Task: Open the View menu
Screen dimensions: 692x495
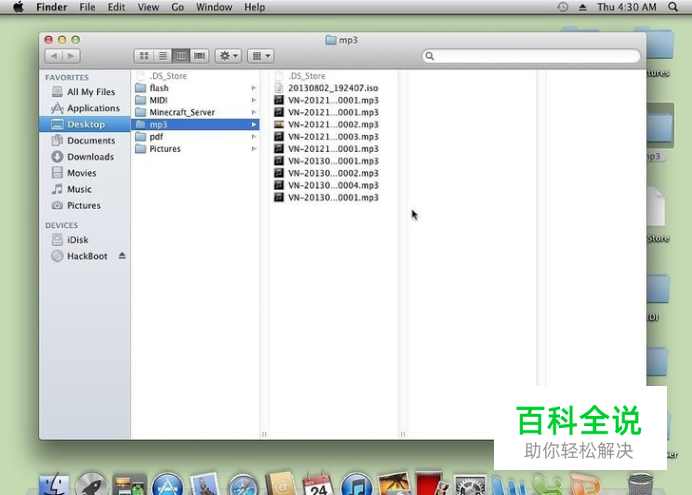Action: pyautogui.click(x=148, y=7)
